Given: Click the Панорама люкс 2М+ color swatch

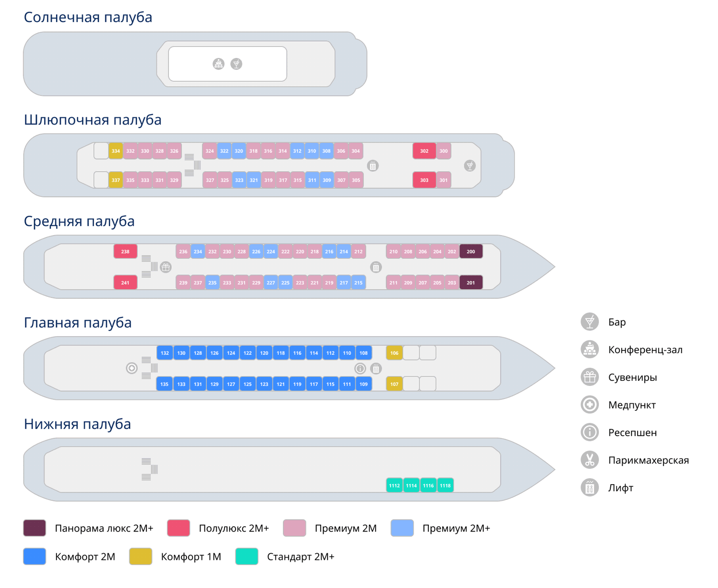Looking at the screenshot, I should tap(34, 528).
